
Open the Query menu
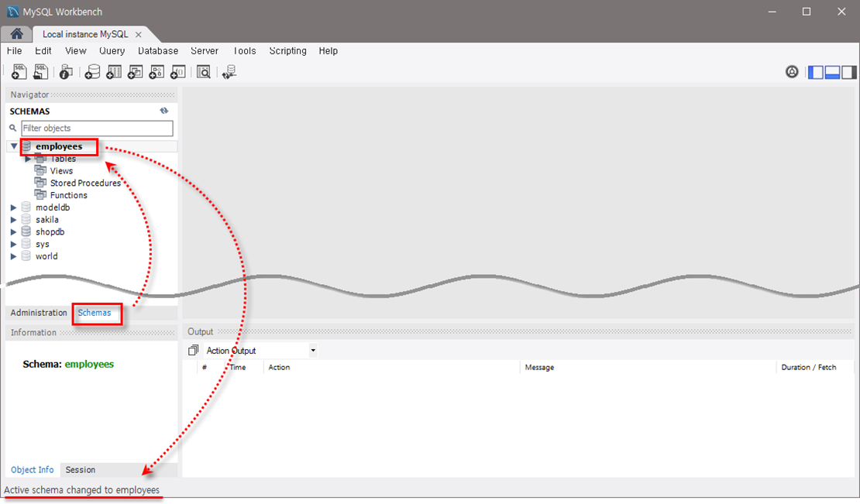pos(112,51)
